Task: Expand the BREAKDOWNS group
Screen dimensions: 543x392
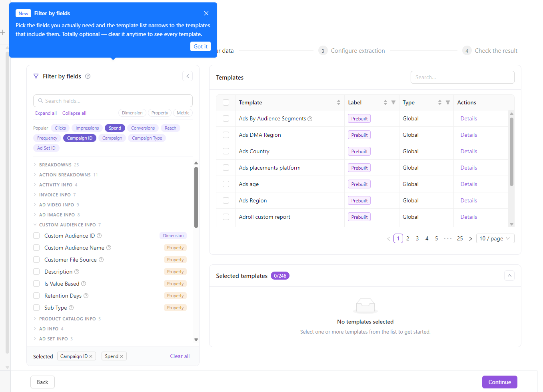Action: click(x=56, y=165)
